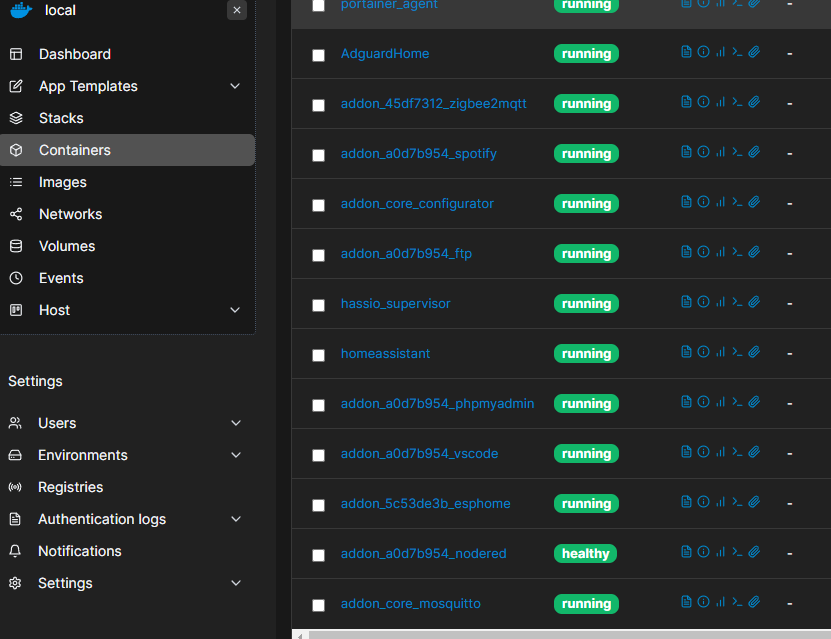831x639 pixels.
Task: View stats icon for addon_a0d7b954_spotify
Action: pos(720,152)
